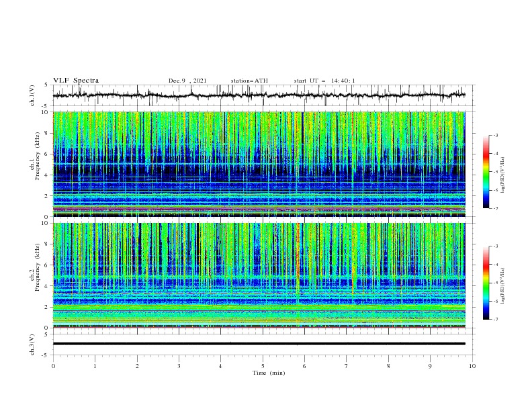Click the "ch.1(V)" waveform axis label
The image size is (532, 411).
32,95
